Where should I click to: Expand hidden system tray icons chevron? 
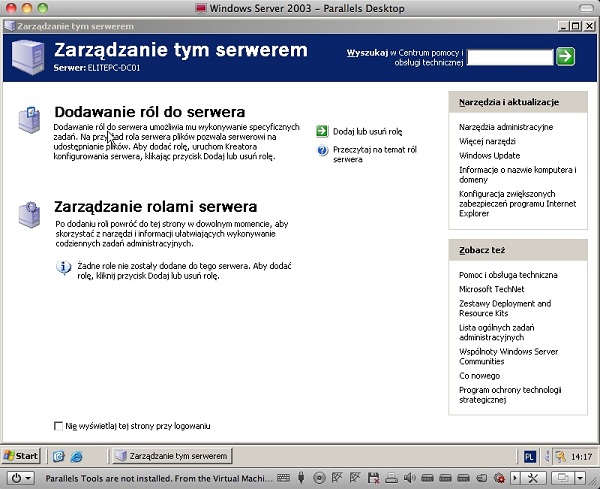(547, 456)
